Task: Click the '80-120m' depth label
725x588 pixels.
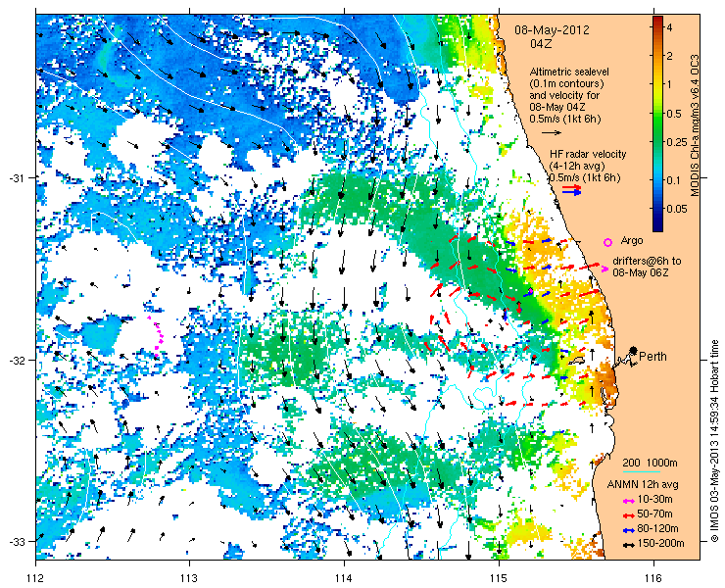Action: pyautogui.click(x=657, y=529)
